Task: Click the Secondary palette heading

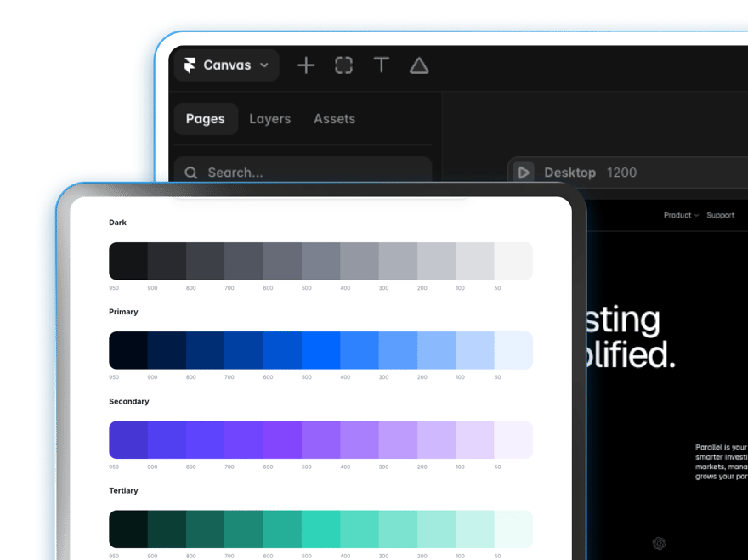Action: click(x=129, y=401)
